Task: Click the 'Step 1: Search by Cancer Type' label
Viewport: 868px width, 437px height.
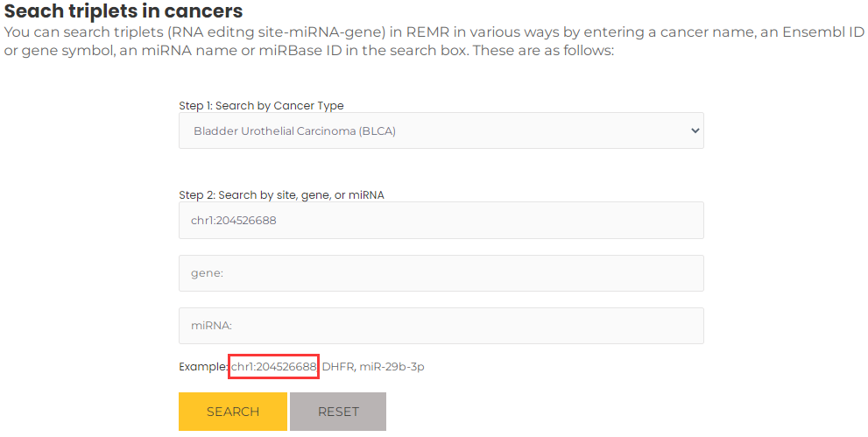Action: coord(261,106)
